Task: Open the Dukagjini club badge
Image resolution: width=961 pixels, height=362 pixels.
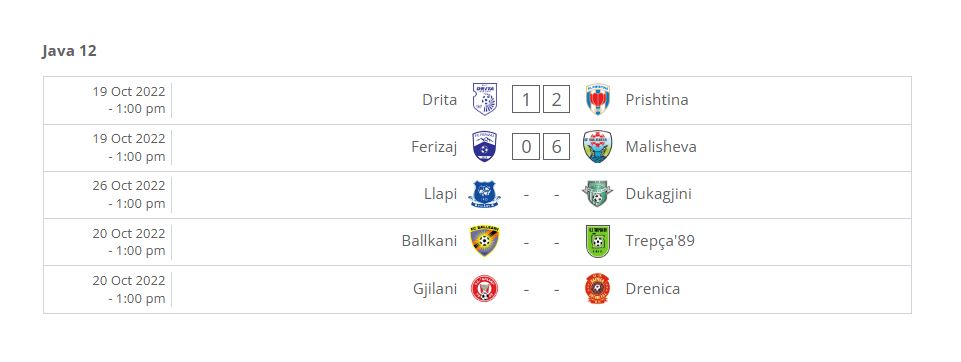Action: coord(598,194)
